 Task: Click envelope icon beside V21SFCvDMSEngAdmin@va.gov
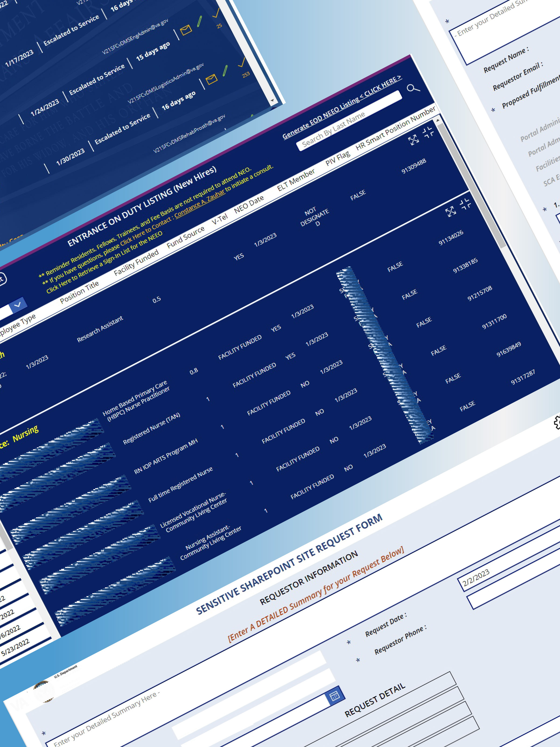[186, 30]
